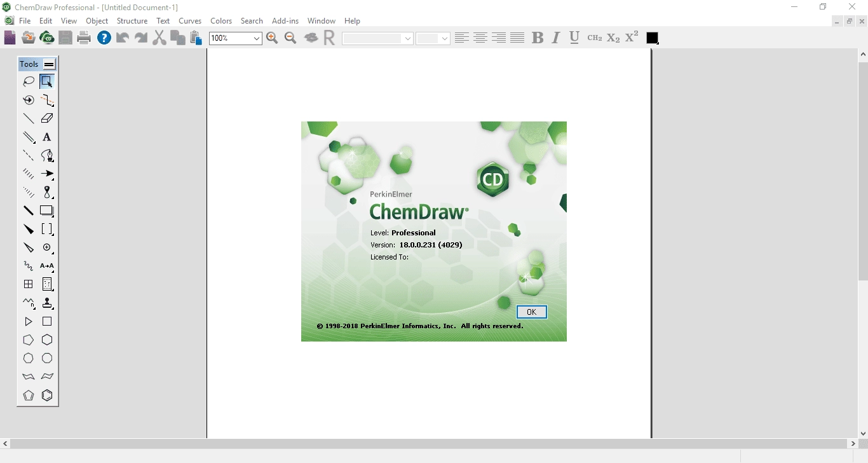Select the Cycloheptane ring tool
The image size is (868, 463).
click(29, 359)
